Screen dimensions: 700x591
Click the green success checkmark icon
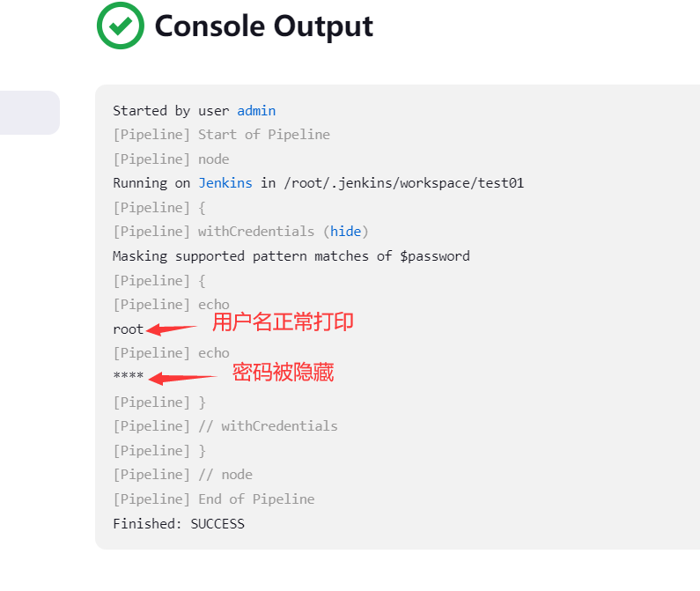point(121,26)
